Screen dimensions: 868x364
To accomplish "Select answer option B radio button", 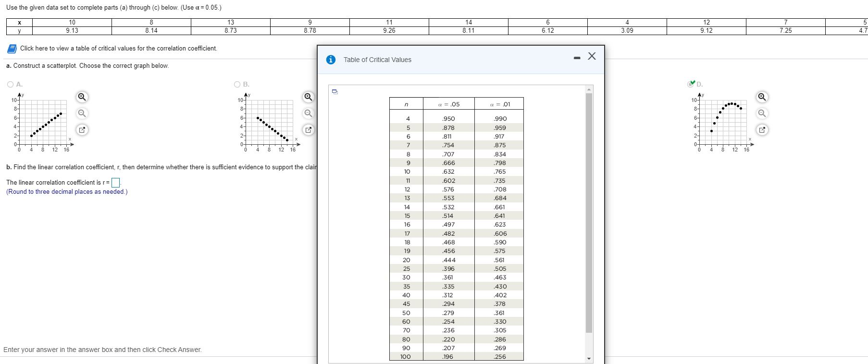I will pyautogui.click(x=237, y=84).
